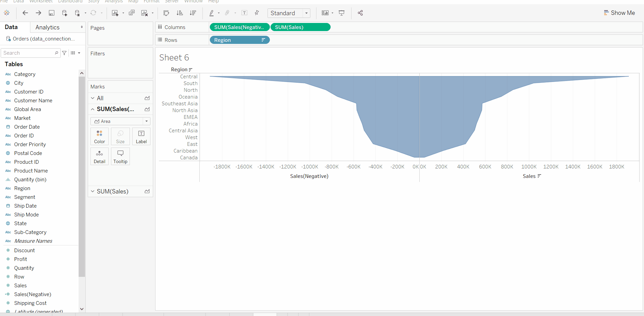
Task: Select the Orders data source
Action: [40, 39]
